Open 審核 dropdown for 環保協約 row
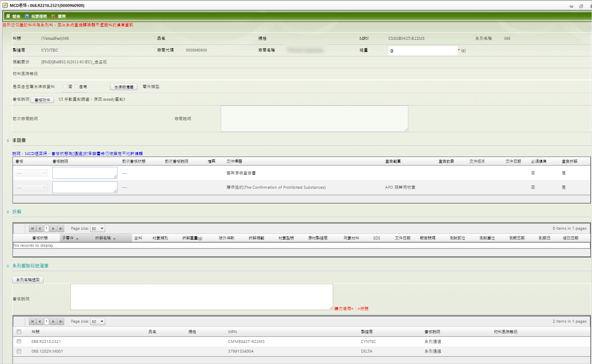Image resolution: width=592 pixels, height=364 pixels. pyautogui.click(x=32, y=187)
